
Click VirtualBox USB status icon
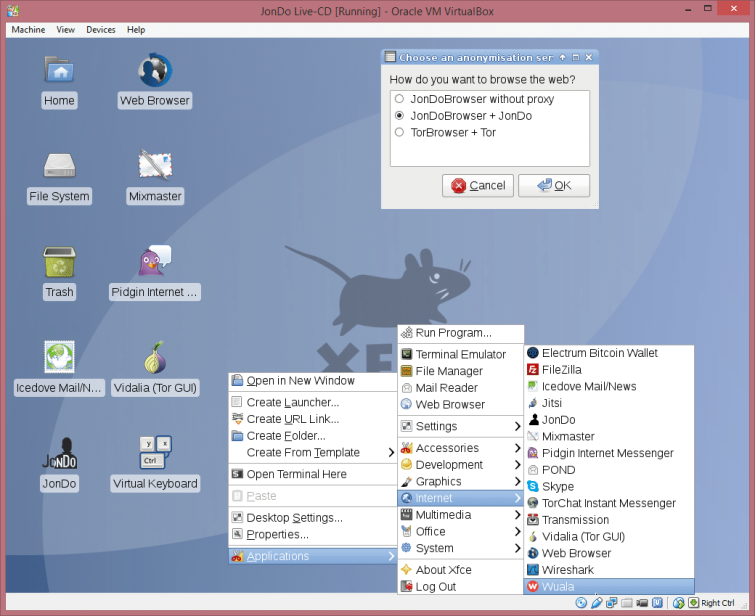[x=597, y=603]
